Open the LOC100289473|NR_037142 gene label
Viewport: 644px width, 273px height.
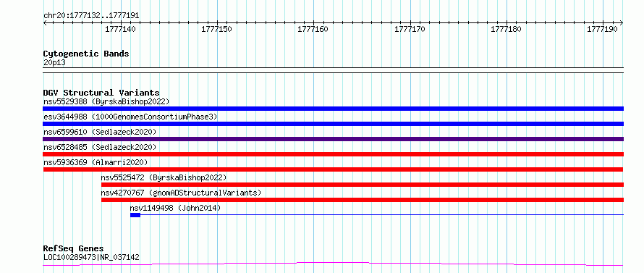[91, 257]
